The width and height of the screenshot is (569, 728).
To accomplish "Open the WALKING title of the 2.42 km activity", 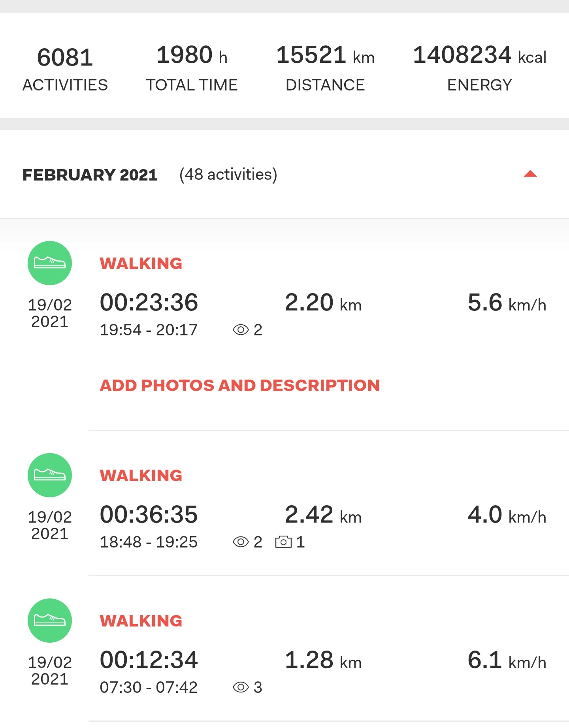I will coord(141,476).
